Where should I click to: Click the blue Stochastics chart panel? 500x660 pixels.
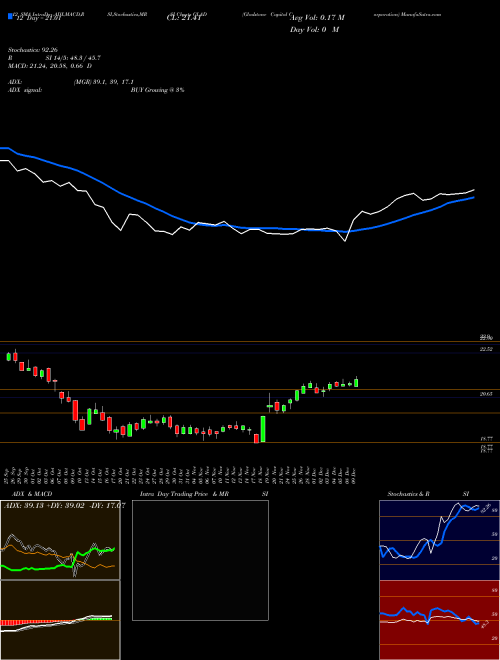coord(439,540)
